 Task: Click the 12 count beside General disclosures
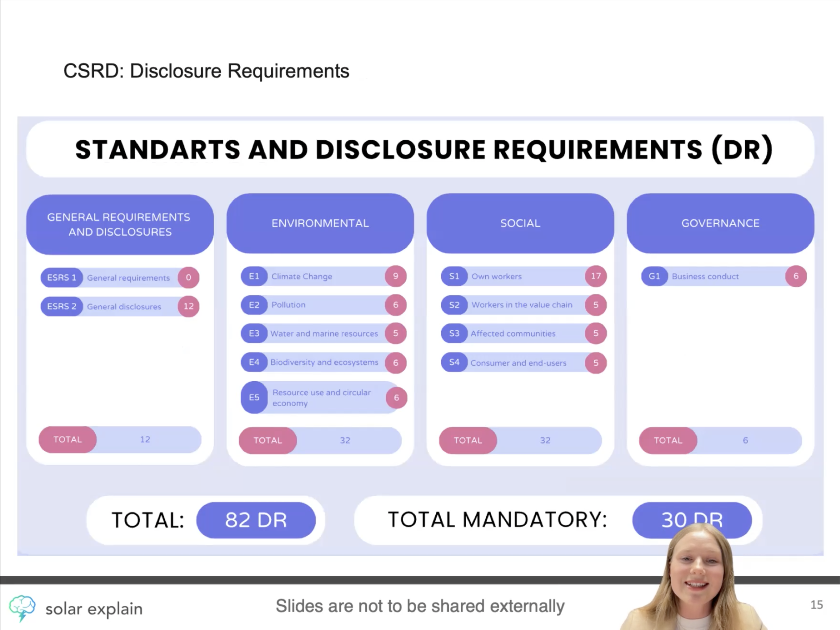click(x=188, y=306)
